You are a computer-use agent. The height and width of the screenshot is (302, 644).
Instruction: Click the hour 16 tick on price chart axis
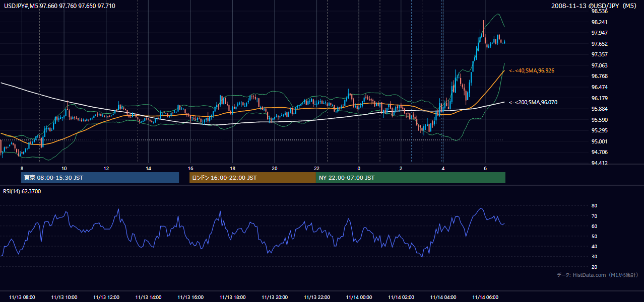(x=190, y=168)
